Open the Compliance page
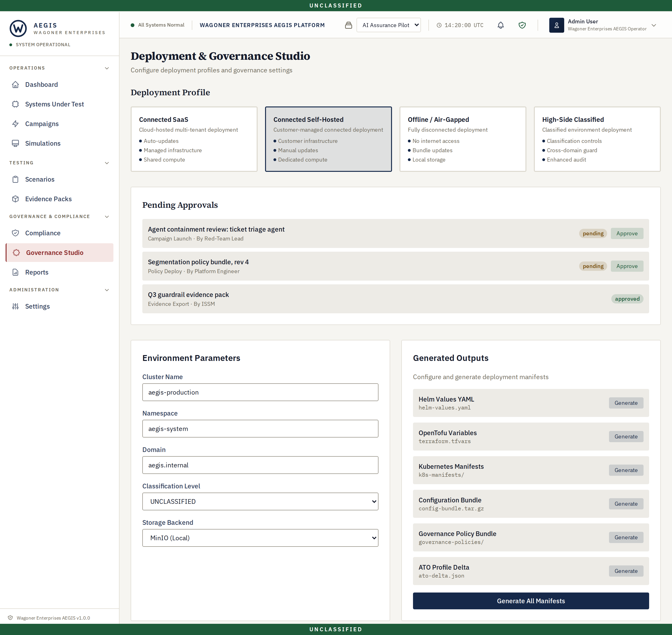 coord(59,233)
